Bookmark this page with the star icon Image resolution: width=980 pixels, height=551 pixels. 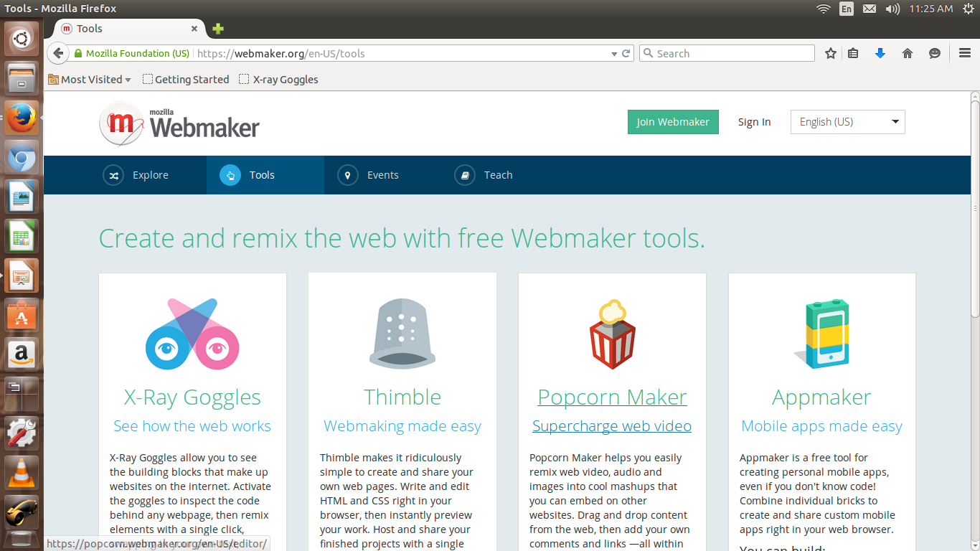pos(831,53)
